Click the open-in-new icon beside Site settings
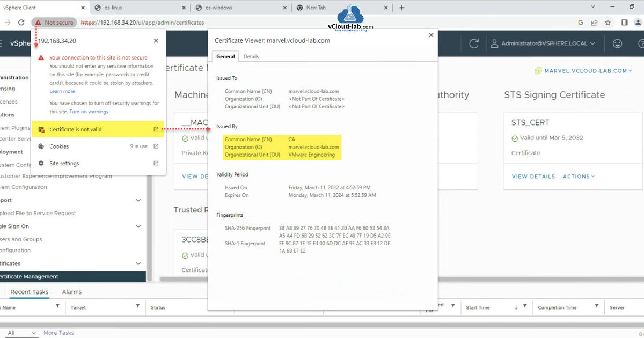The width and height of the screenshot is (644, 338). point(156,164)
